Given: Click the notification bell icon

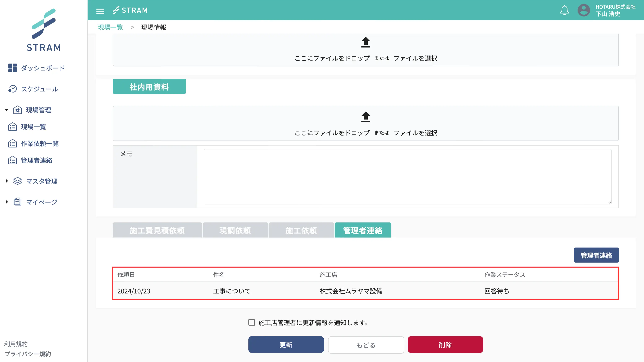Looking at the screenshot, I should [565, 10].
